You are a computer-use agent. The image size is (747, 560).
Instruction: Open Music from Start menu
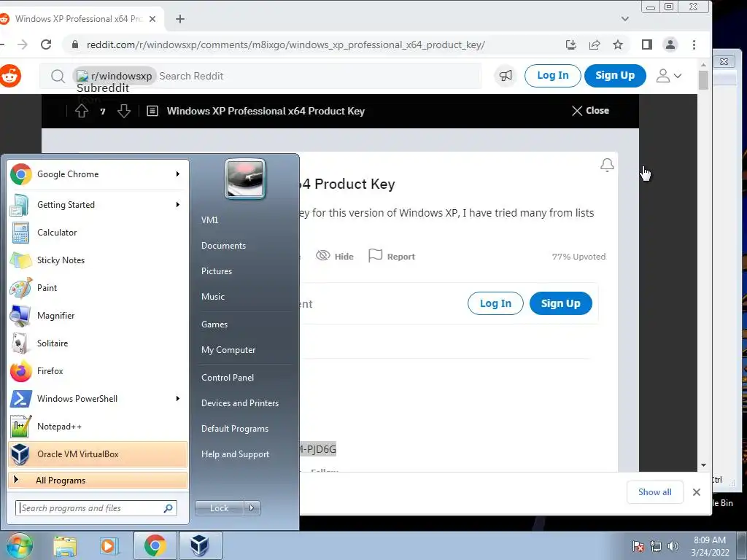coord(213,297)
